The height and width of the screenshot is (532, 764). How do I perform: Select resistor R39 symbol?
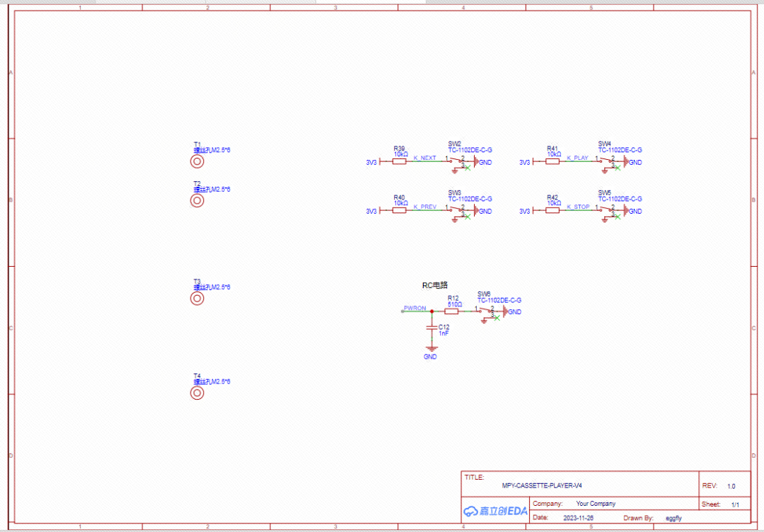click(399, 161)
